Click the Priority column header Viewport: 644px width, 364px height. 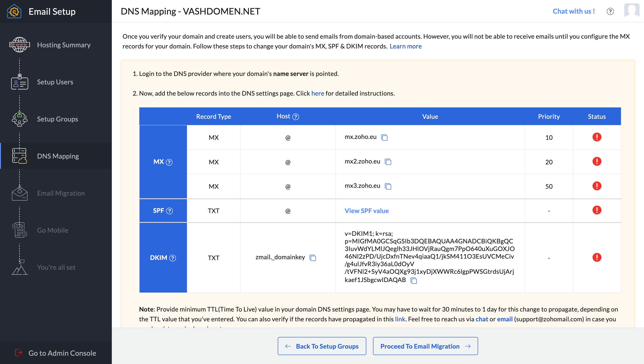(x=549, y=117)
